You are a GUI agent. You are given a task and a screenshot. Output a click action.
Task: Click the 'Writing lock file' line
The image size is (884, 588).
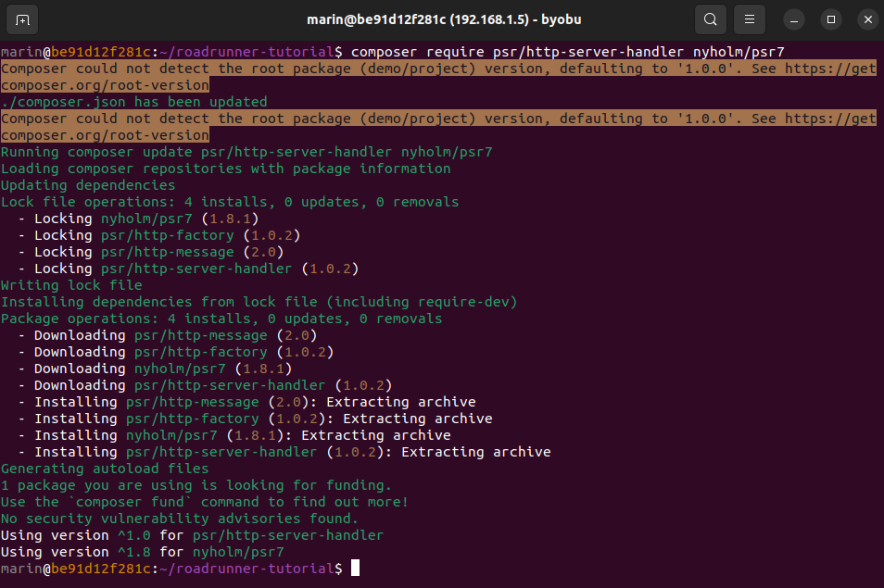pyautogui.click(x=71, y=285)
